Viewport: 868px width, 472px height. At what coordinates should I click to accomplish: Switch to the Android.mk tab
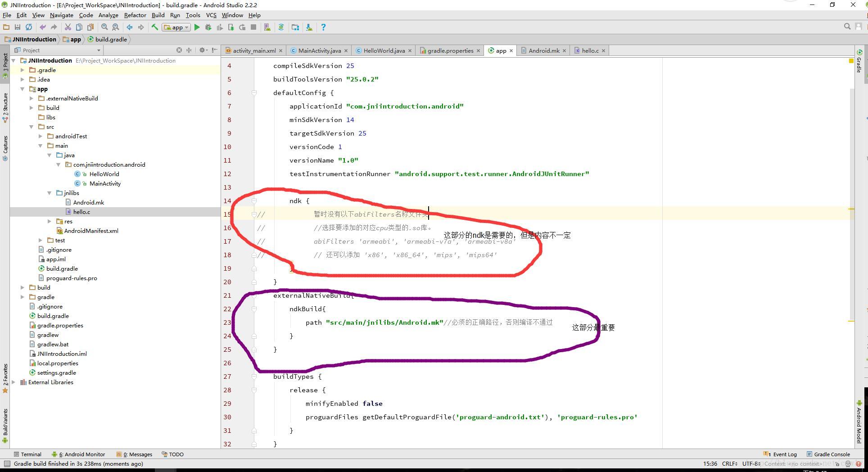(x=543, y=51)
